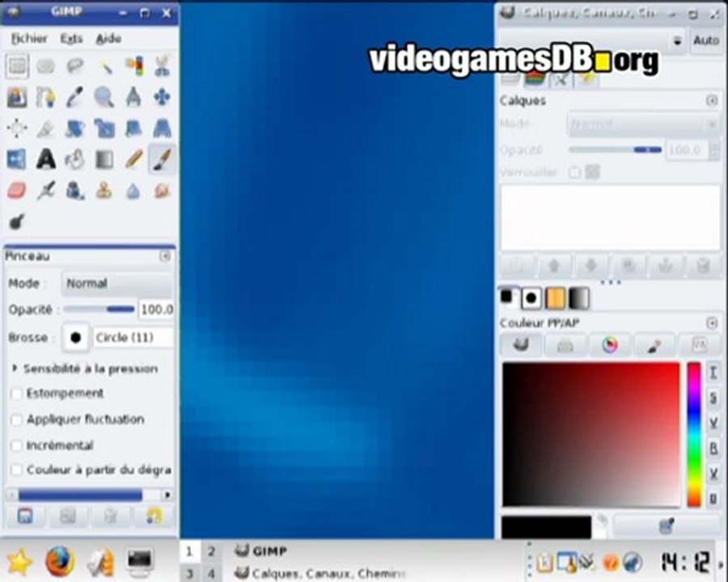Select the Ink tool
This screenshot has height=582, width=728.
point(74,191)
